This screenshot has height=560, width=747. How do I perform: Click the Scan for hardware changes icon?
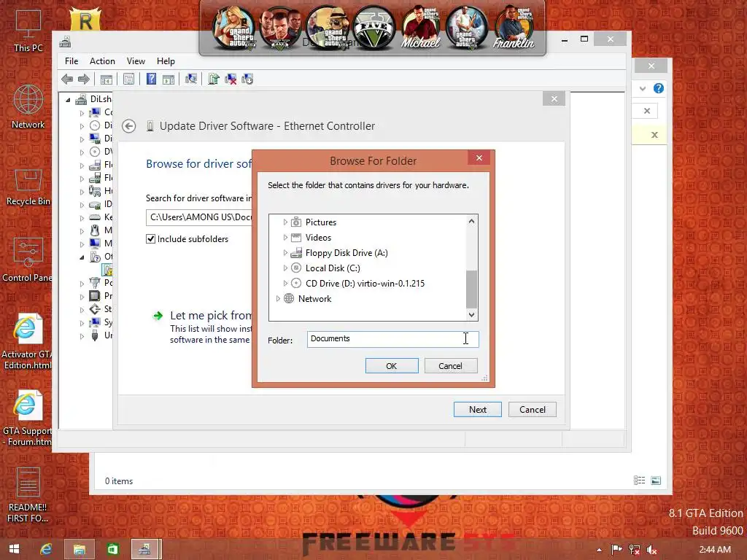191,79
